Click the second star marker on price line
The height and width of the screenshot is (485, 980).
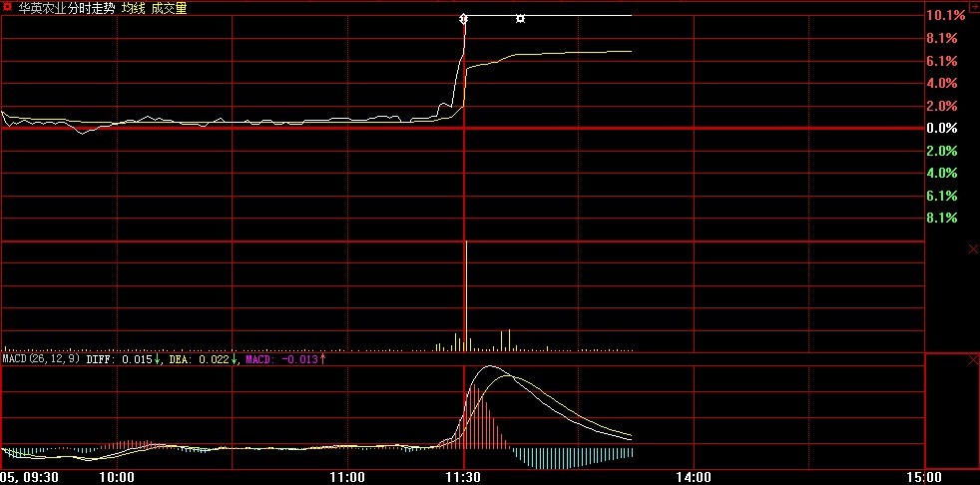click(520, 18)
